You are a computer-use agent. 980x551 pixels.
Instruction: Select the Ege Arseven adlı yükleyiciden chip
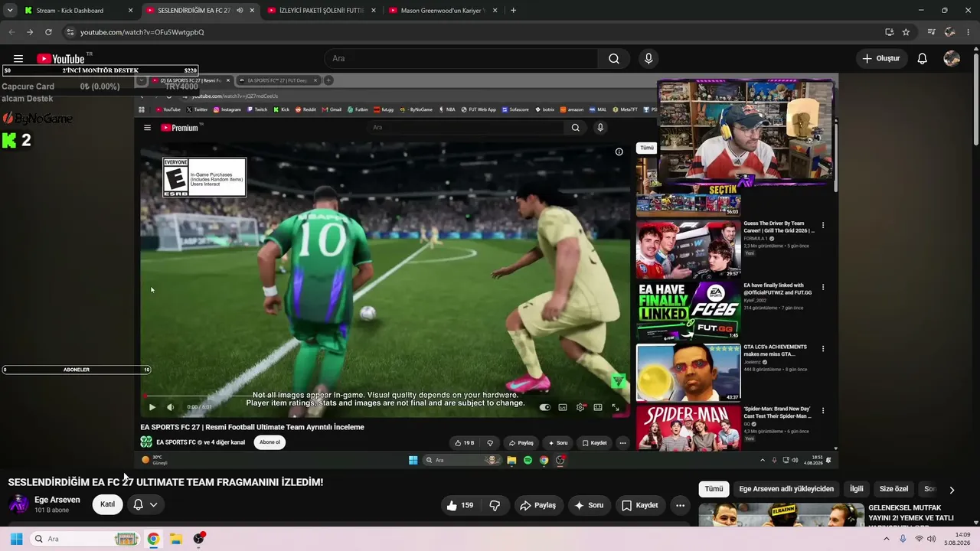click(x=786, y=489)
